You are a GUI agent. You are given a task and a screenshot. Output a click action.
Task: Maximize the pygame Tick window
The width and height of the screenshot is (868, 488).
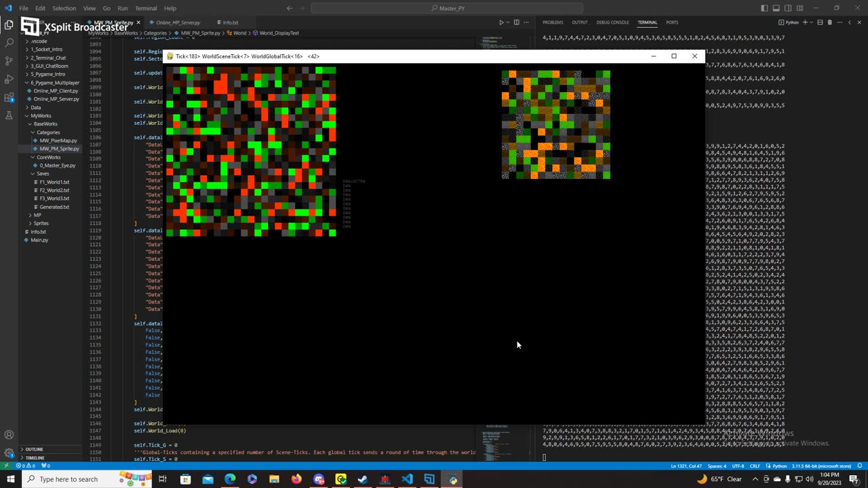click(674, 56)
